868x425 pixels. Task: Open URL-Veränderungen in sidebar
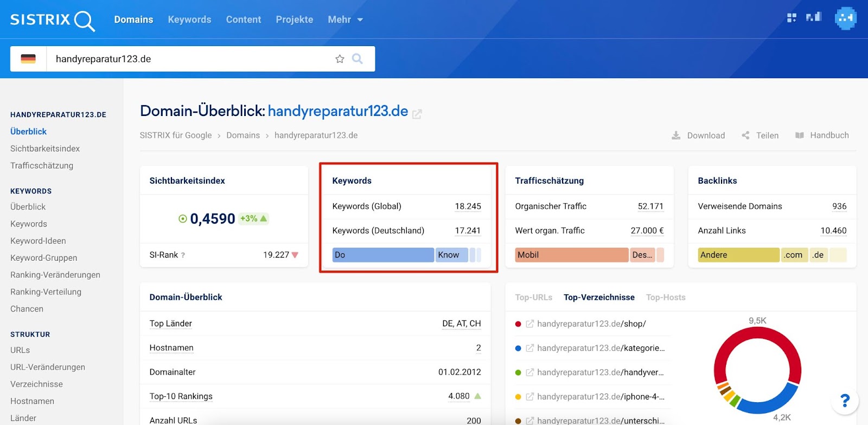click(48, 368)
